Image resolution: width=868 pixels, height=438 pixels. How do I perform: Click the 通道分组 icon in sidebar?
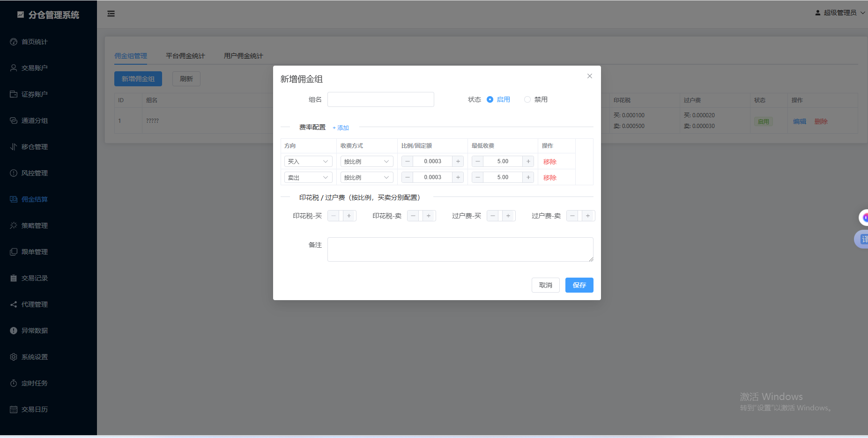click(14, 121)
